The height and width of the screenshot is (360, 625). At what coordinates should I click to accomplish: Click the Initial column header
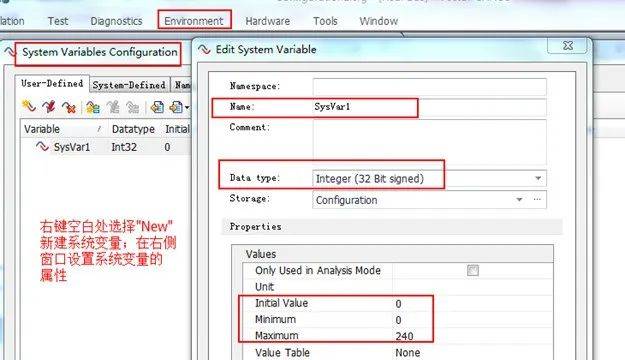[x=177, y=129]
